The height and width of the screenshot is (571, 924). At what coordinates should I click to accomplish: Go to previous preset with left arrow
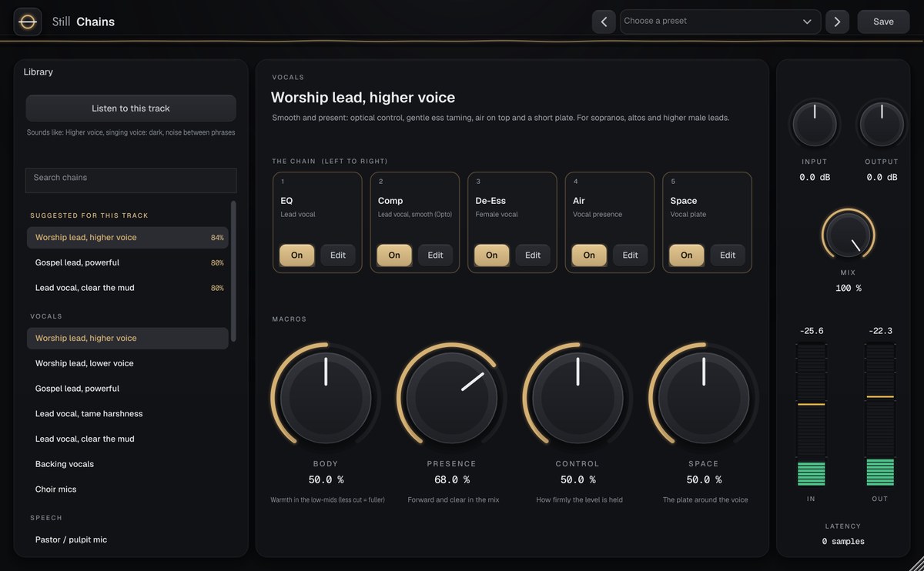click(604, 22)
